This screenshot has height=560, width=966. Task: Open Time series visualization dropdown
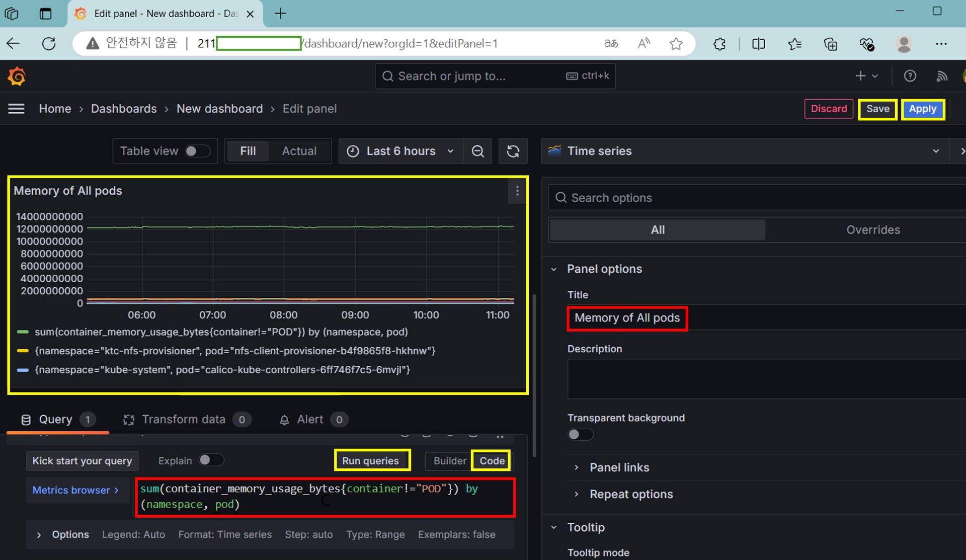point(744,151)
